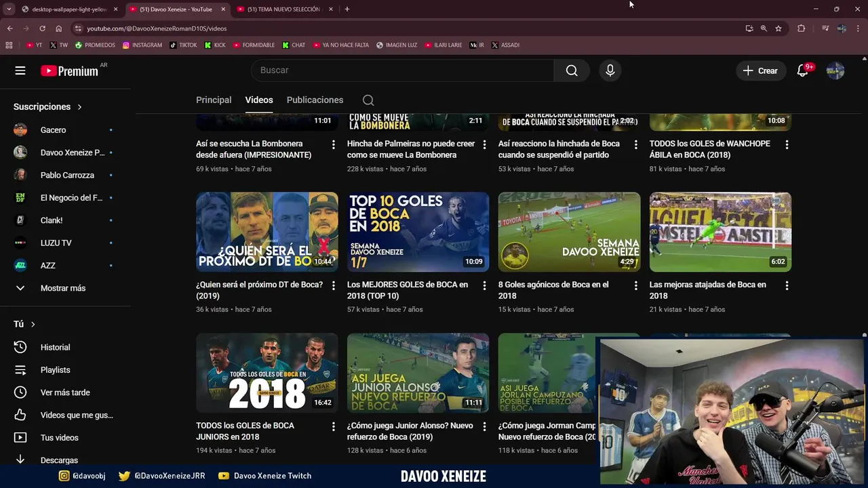
Task: Open options for 'Hincha de Palmeiras' video
Action: click(484, 144)
